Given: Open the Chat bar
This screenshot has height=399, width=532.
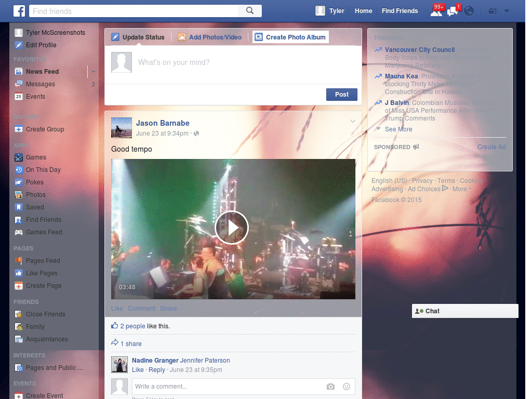Looking at the screenshot, I should coord(465,311).
